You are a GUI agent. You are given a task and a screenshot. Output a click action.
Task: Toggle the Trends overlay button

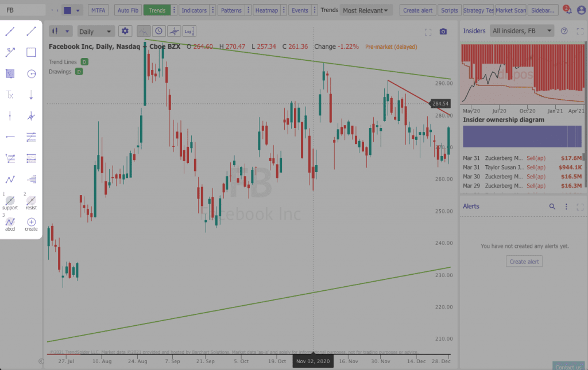coord(157,10)
